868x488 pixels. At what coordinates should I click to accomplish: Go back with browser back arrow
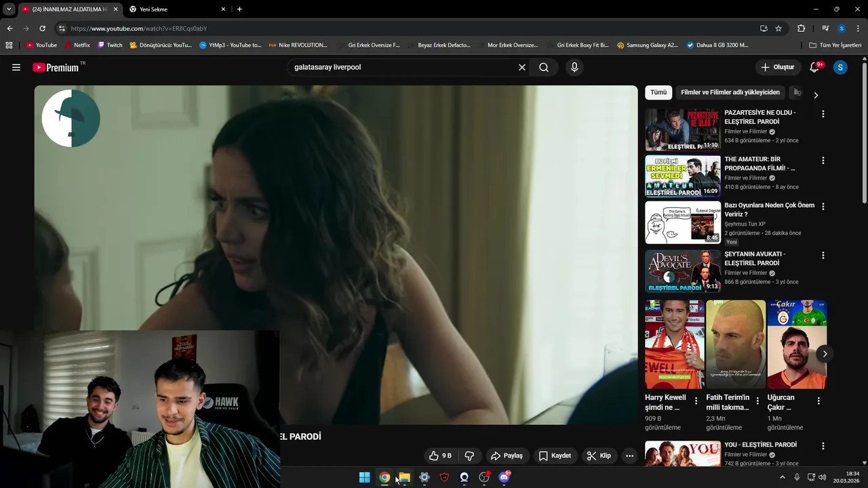9,28
